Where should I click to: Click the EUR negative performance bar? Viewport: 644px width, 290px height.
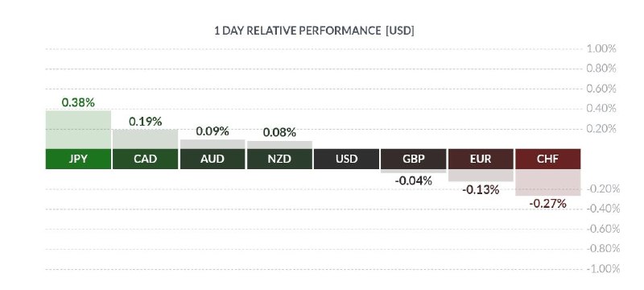[481, 176]
